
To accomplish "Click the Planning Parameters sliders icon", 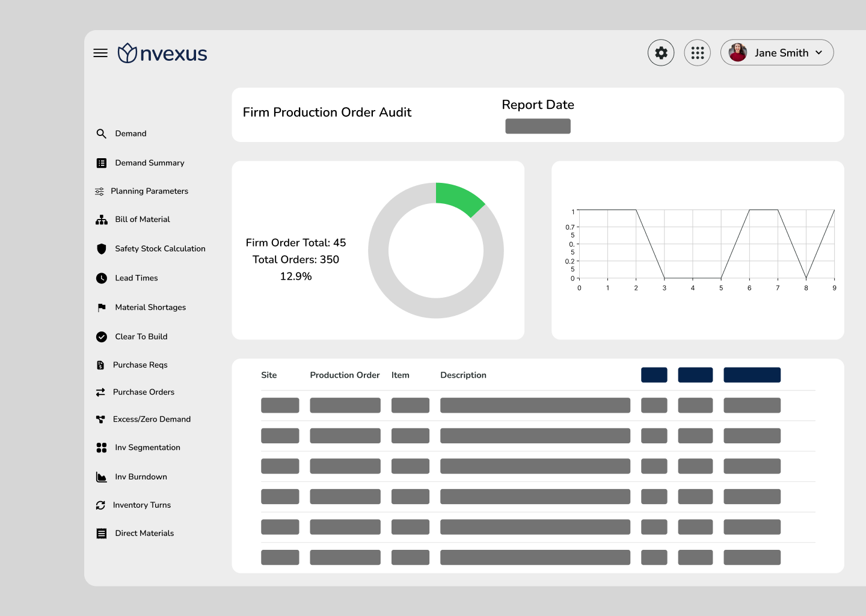I will 99,191.
